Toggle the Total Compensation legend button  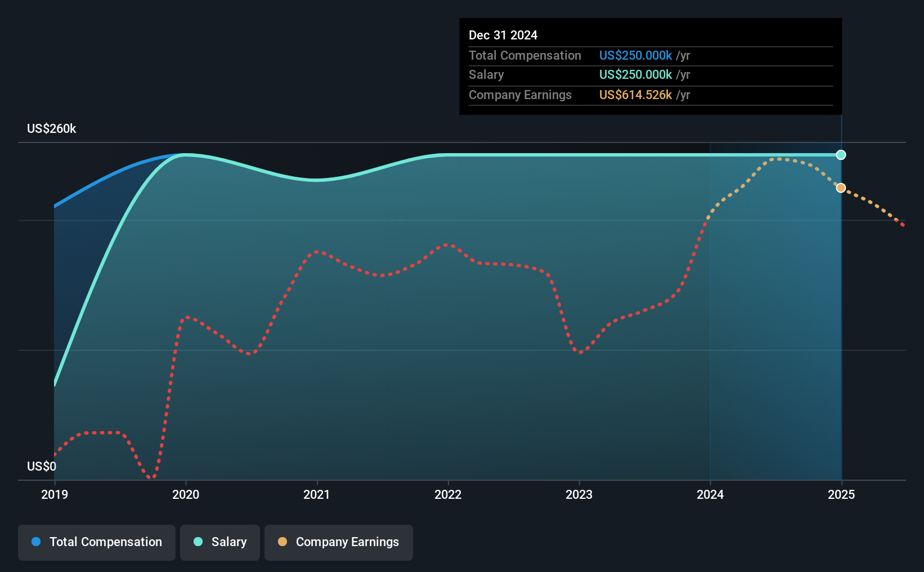[x=97, y=542]
